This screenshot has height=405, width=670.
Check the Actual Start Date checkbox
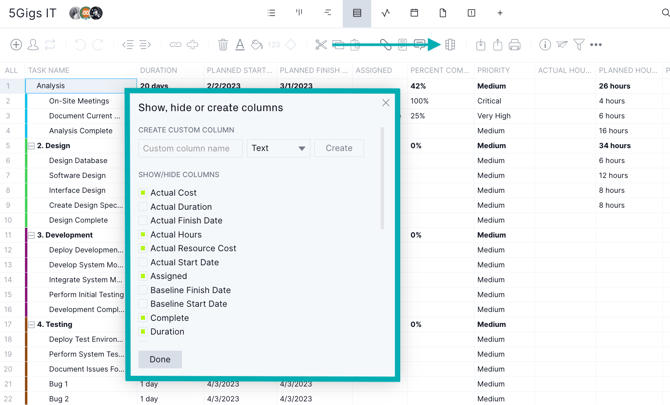coord(143,262)
